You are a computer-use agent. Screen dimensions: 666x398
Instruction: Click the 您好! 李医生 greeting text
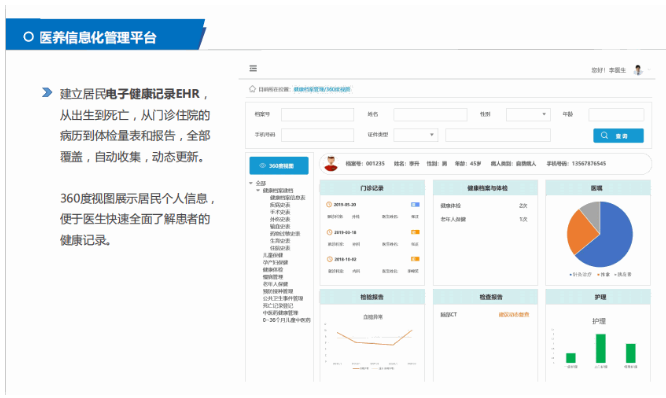coord(609,70)
